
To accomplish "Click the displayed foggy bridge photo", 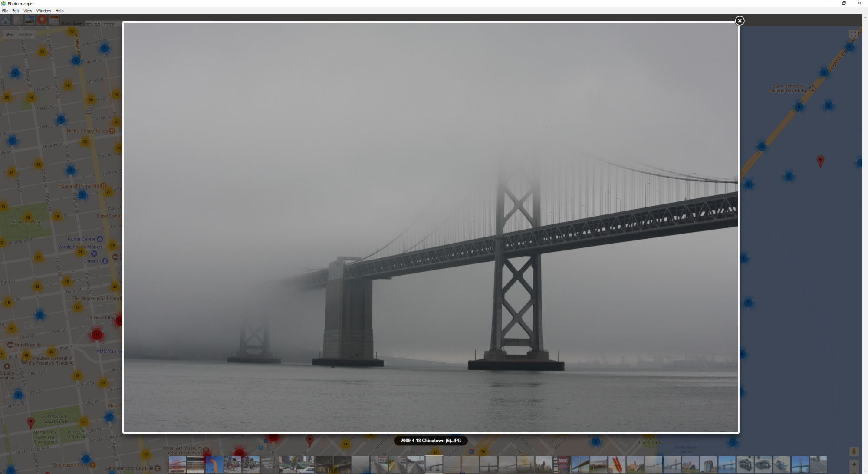I will [431, 227].
